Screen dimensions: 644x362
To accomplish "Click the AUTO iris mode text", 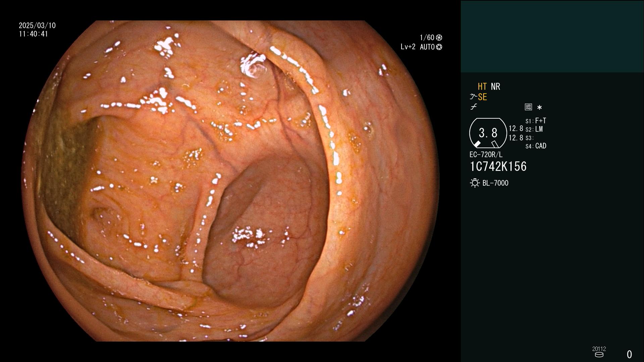I will click(x=427, y=47).
